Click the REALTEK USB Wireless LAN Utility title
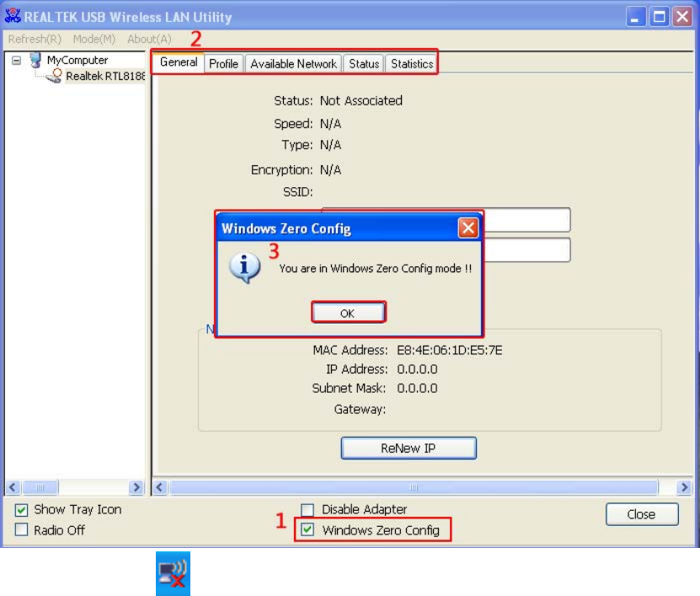 click(x=128, y=18)
